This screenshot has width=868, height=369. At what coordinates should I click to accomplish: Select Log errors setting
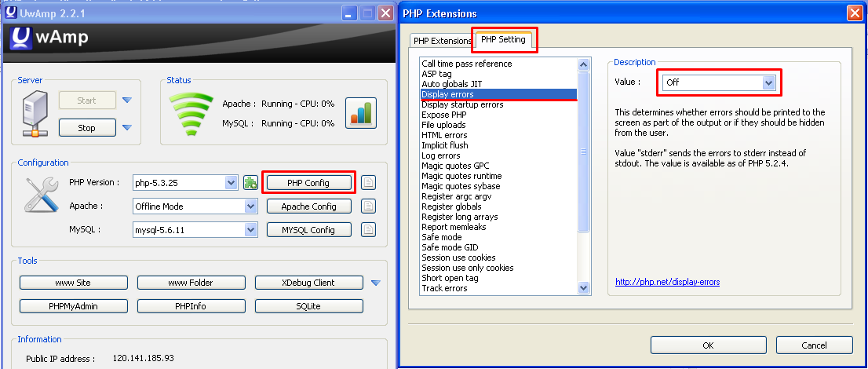click(498, 155)
